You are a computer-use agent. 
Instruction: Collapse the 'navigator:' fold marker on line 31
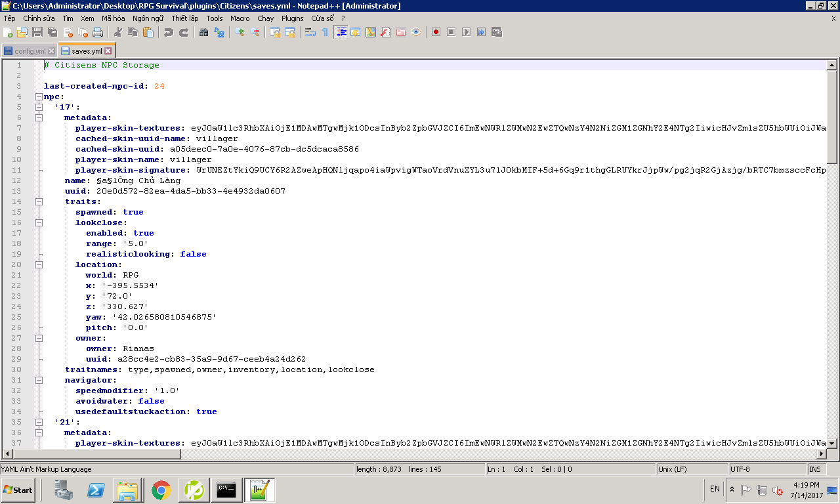39,380
